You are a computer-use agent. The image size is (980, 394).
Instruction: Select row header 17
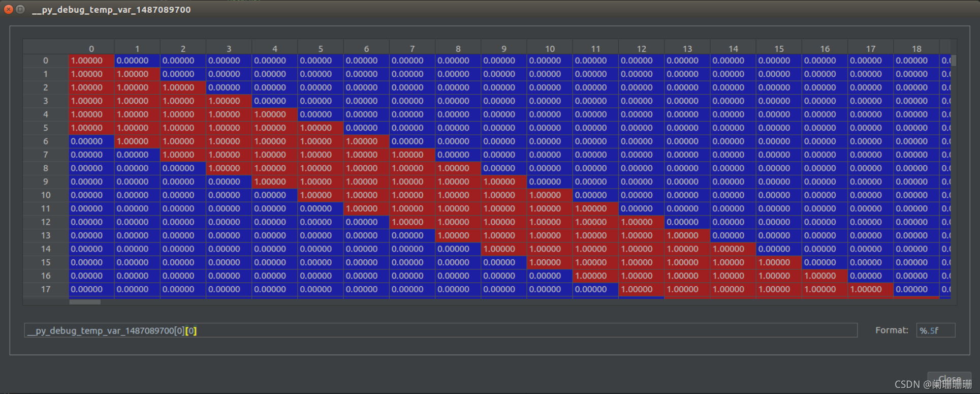coord(46,289)
